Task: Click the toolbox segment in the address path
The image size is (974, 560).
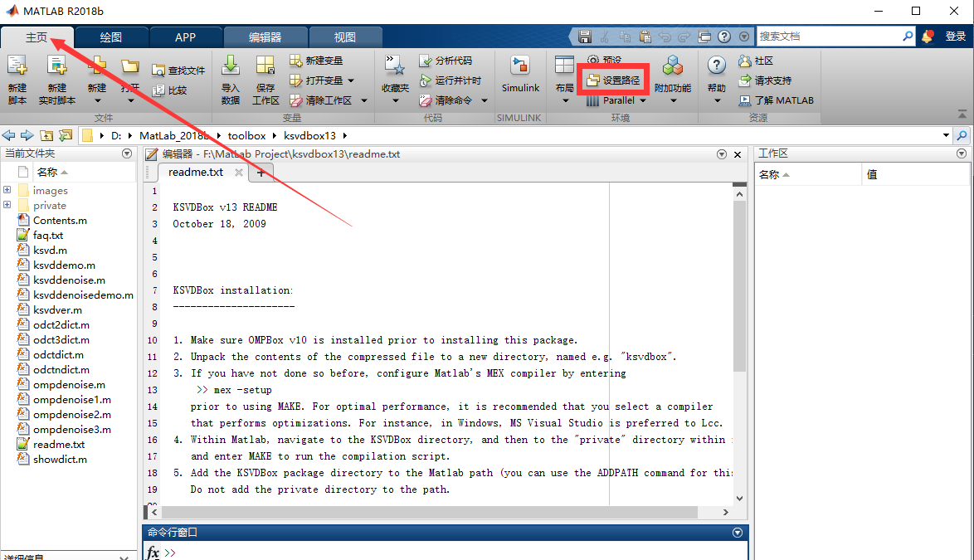Action: [x=246, y=135]
